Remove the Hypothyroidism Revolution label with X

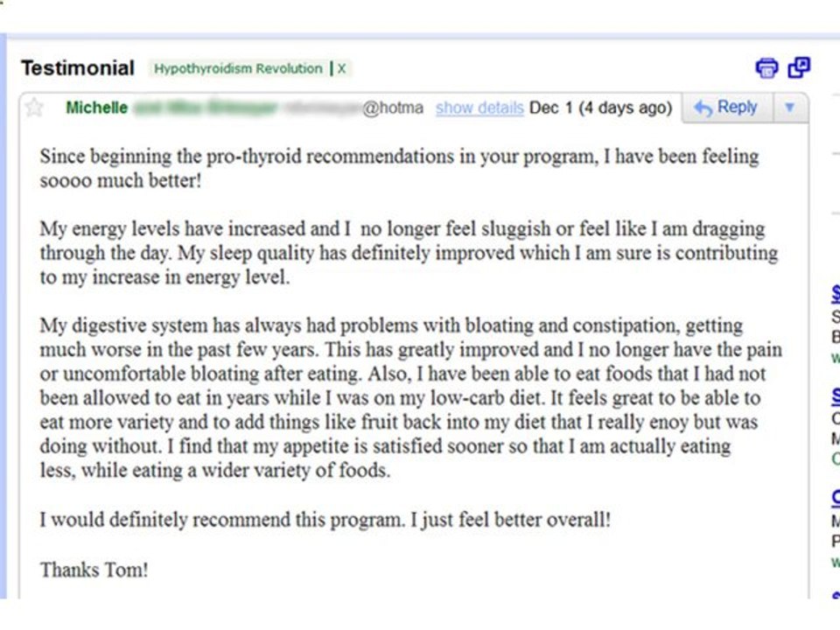341,68
